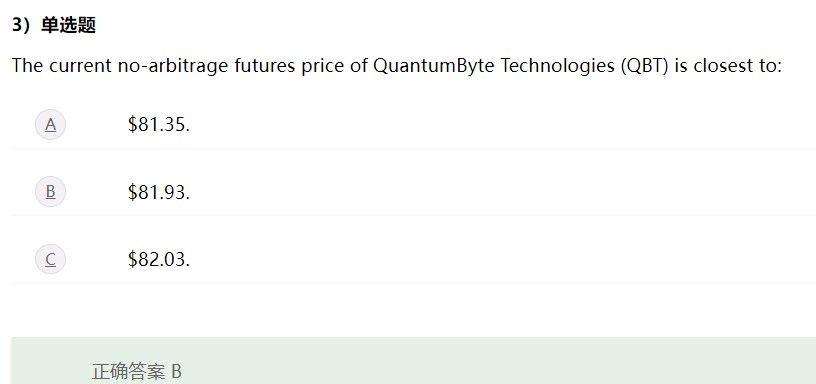Click the letter B in the correct answer
816x384 pixels.
[x=176, y=372]
